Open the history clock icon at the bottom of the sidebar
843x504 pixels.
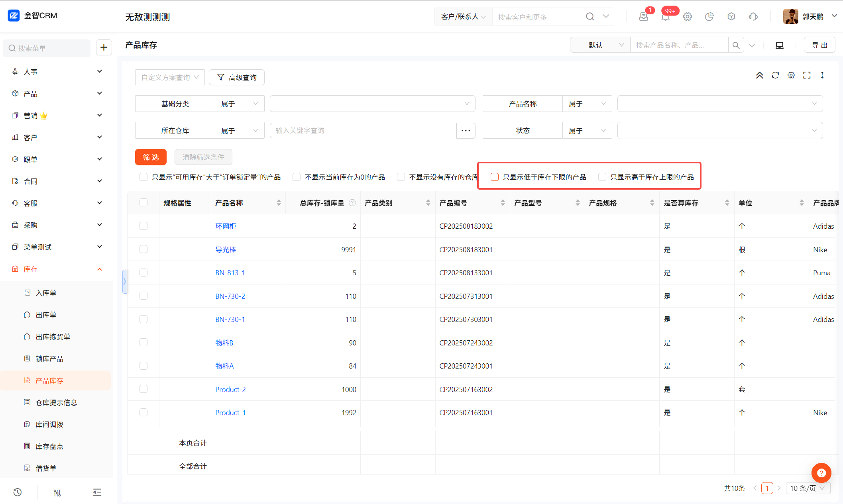pos(18,492)
